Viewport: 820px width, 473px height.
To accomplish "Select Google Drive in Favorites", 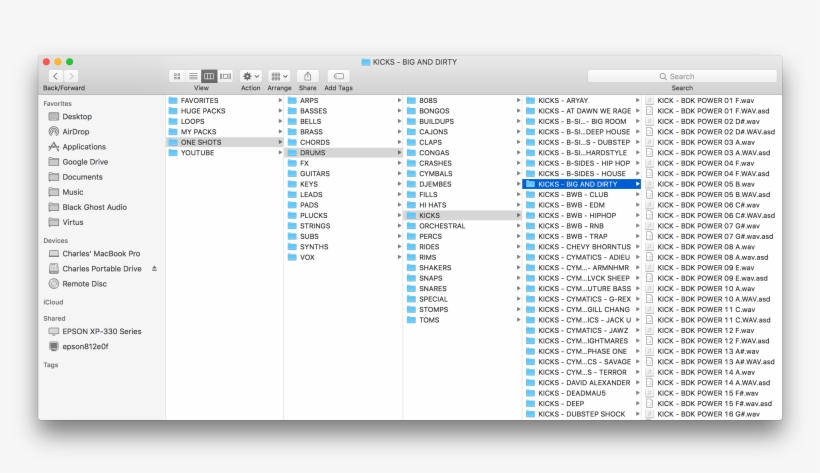I will click(84, 162).
